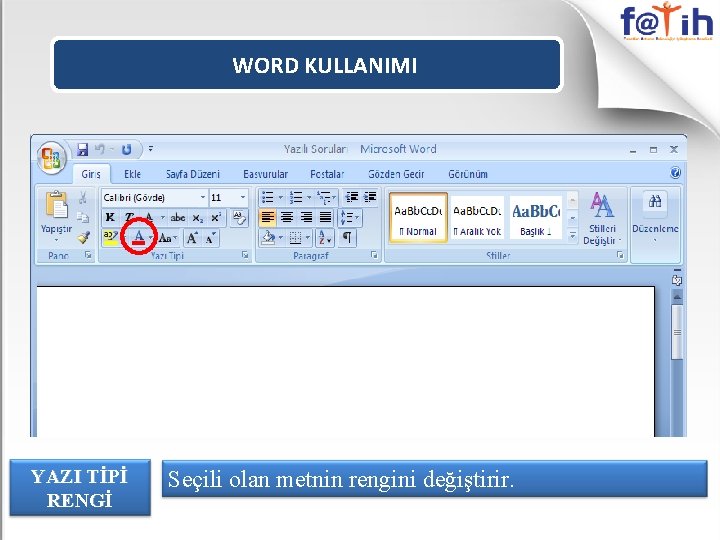Open the underline style dropdown arrow
Image resolution: width=720 pixels, height=540 pixels.
(x=163, y=217)
